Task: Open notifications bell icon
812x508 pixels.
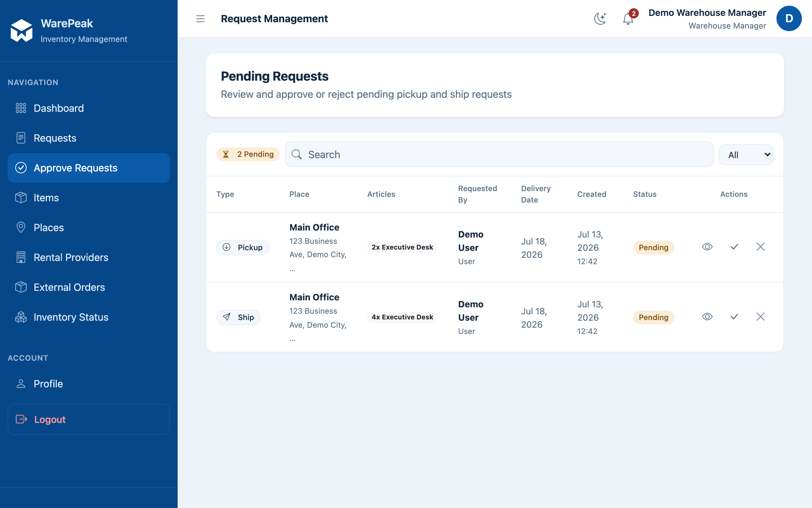Action: tap(628, 18)
